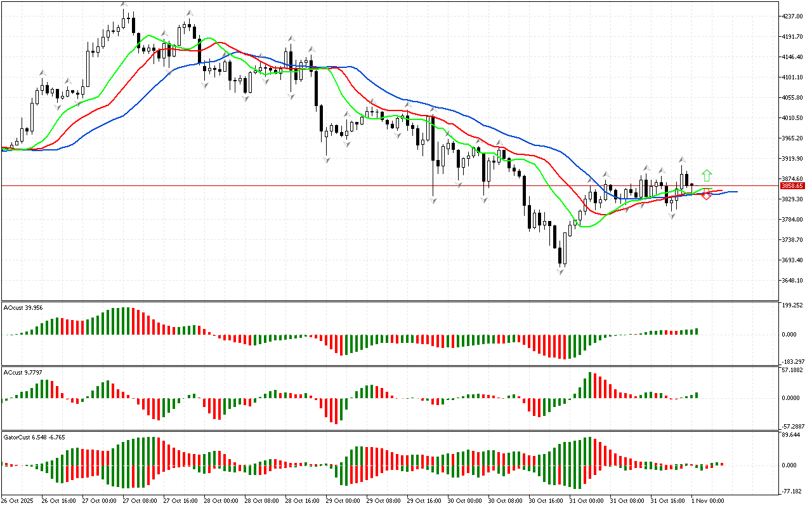The image size is (812, 508).
Task: Click the 4237.00 price axis label
Action: pyautogui.click(x=794, y=17)
